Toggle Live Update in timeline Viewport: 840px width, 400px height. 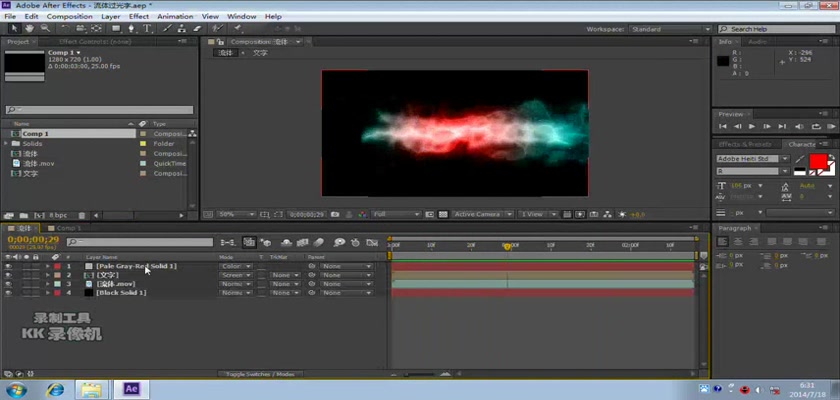[x=249, y=243]
